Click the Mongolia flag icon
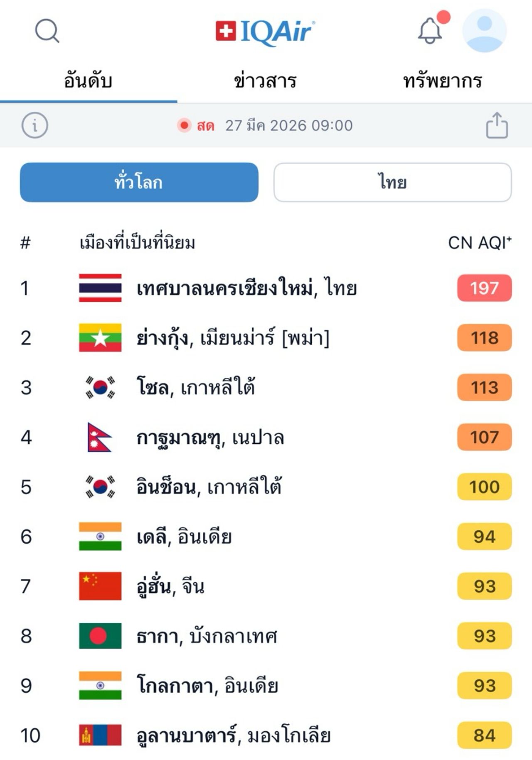The width and height of the screenshot is (532, 760). point(100,735)
